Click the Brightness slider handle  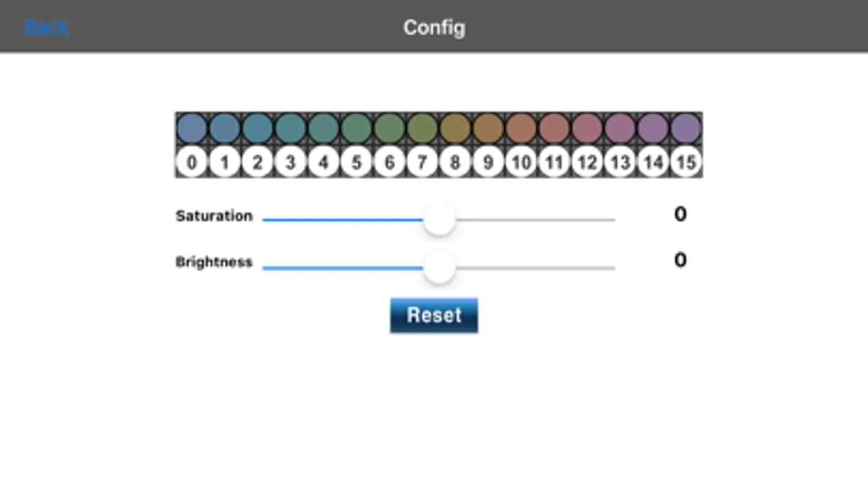(x=439, y=267)
